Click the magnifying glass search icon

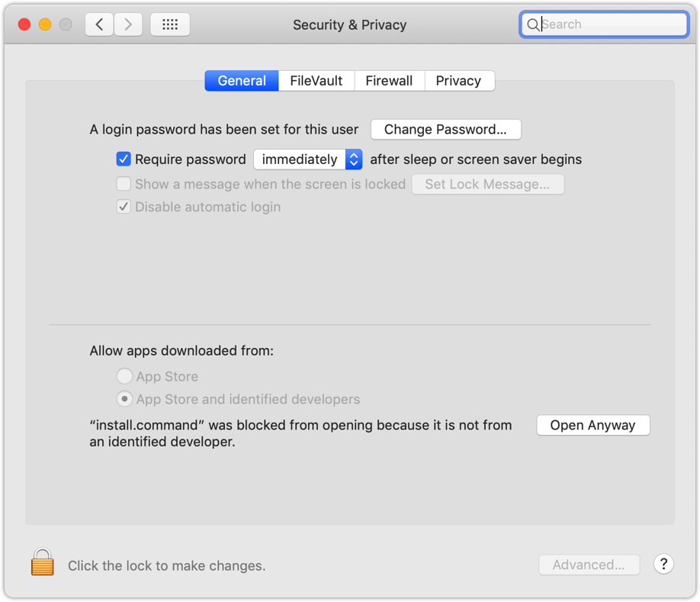533,24
